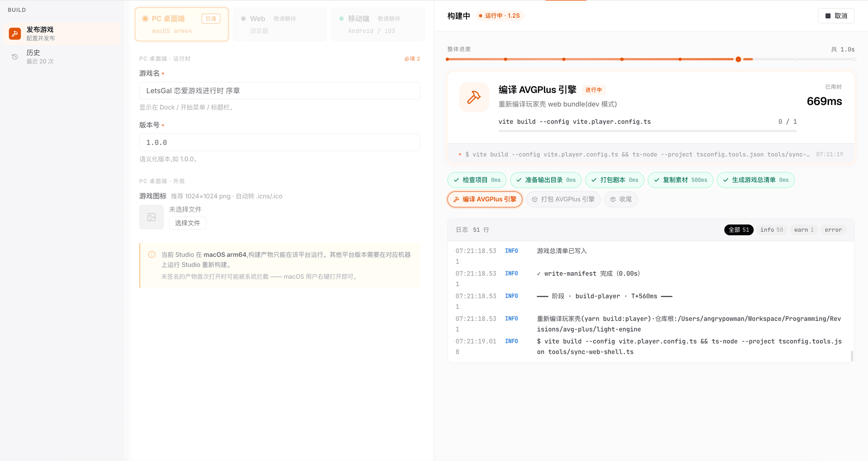Click the 必填 2 indicator

pyautogui.click(x=412, y=59)
